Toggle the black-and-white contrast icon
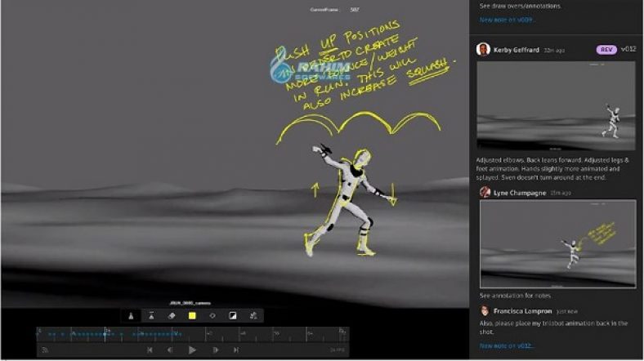Viewport: 644px width, 361px height. click(232, 316)
